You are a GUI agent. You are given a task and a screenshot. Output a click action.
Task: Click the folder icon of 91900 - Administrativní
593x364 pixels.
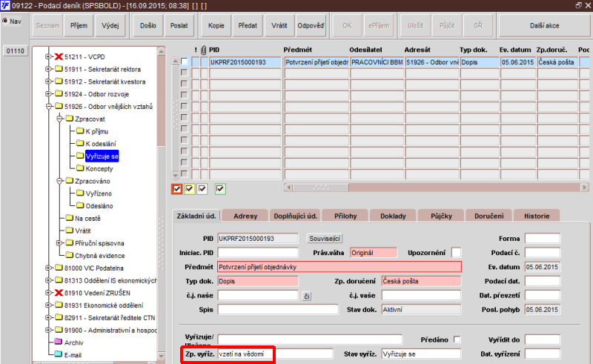pos(59,330)
